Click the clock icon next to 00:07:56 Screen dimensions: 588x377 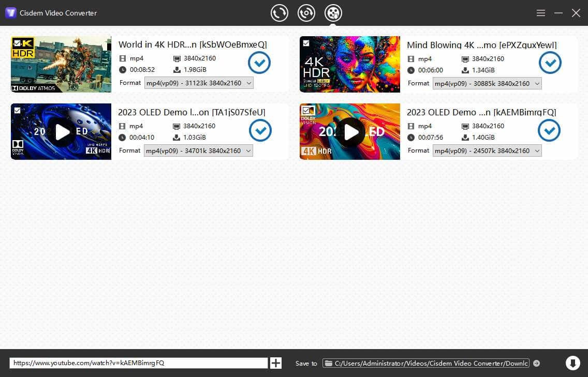[411, 138]
